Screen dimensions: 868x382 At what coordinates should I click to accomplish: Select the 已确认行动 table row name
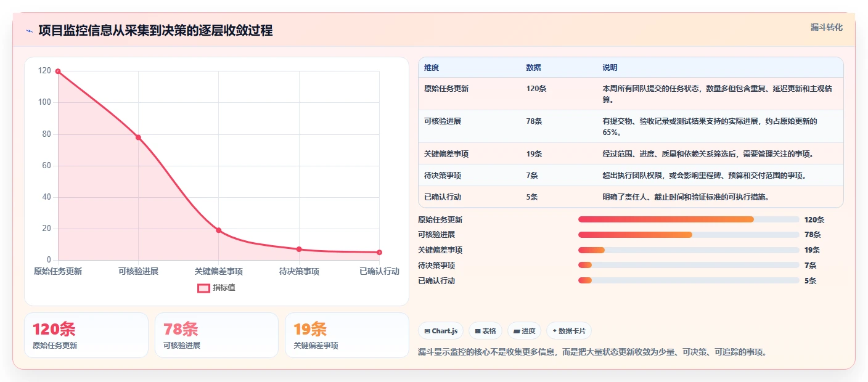tap(443, 197)
